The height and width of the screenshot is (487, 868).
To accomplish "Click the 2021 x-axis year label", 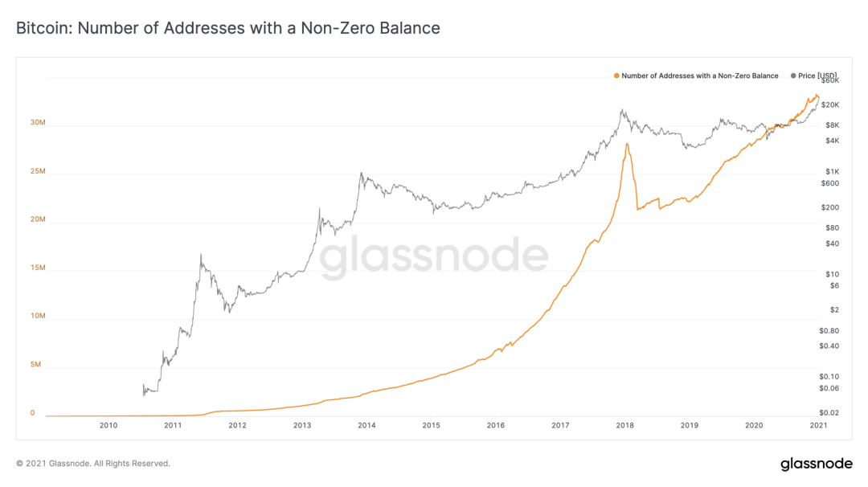I will tap(818, 426).
